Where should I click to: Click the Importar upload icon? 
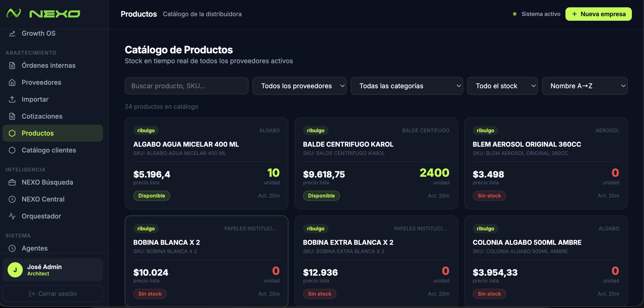12,99
